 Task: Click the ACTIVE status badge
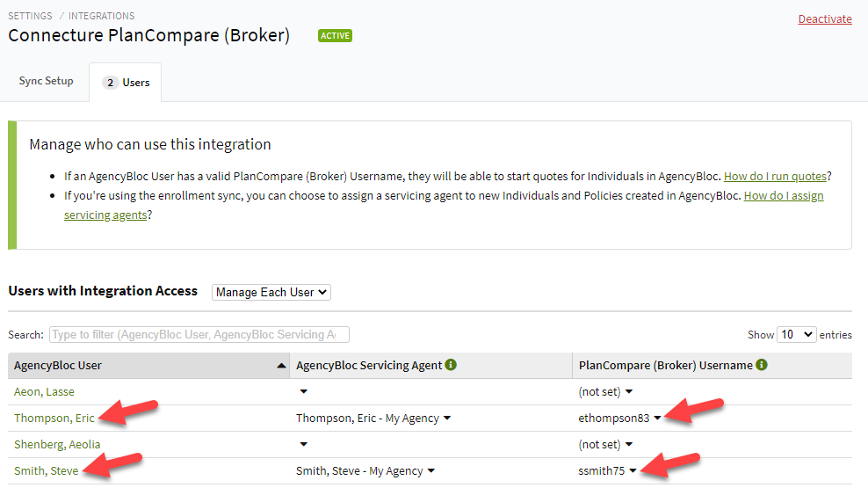point(335,35)
